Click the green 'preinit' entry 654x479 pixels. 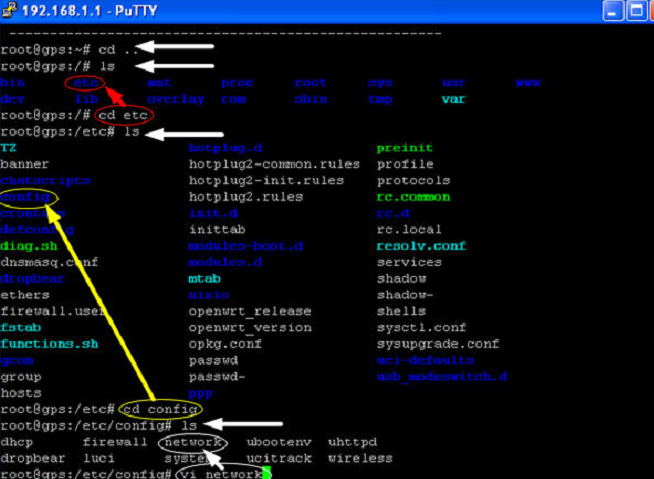click(x=405, y=148)
